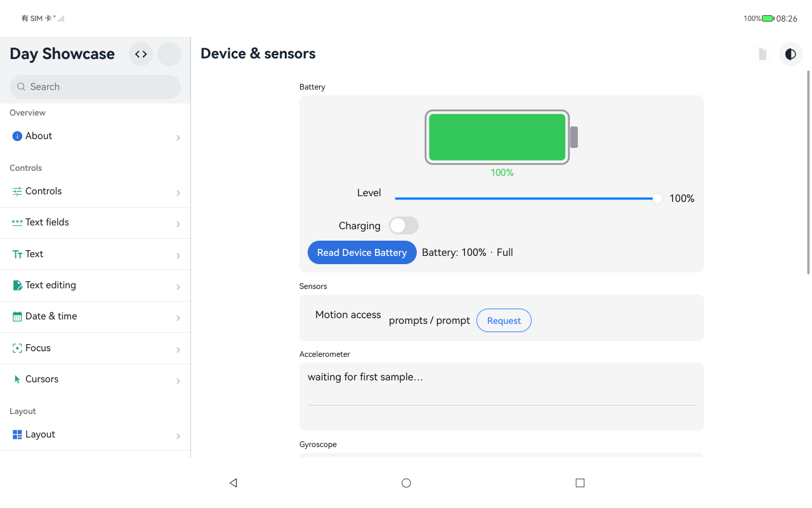Click the blank round button beside code icon
The width and height of the screenshot is (812, 508).
point(169,54)
